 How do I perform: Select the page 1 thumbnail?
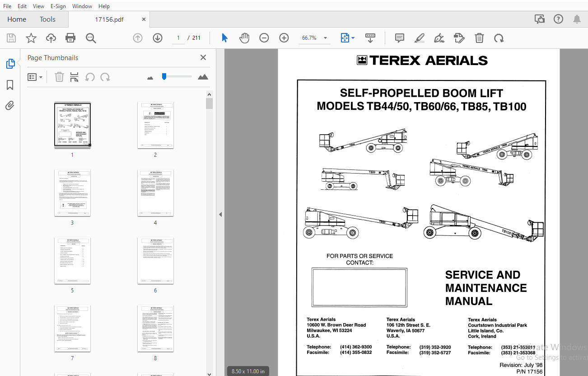point(72,125)
